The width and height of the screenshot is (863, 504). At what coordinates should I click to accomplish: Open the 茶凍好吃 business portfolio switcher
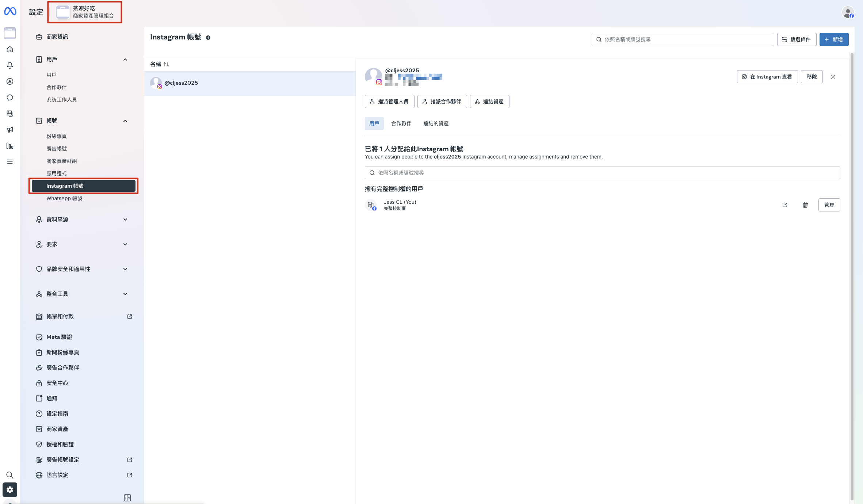pyautogui.click(x=85, y=12)
